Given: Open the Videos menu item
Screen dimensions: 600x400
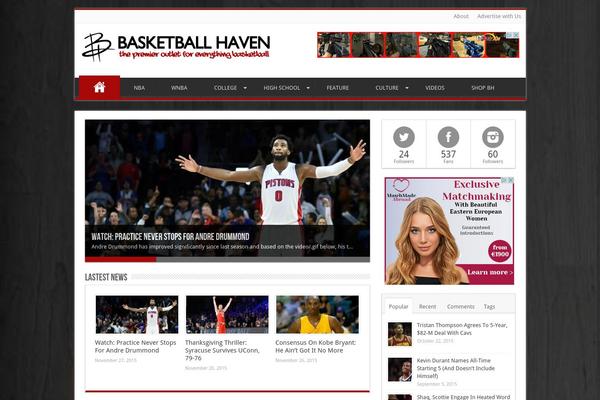Looking at the screenshot, I should coord(435,88).
